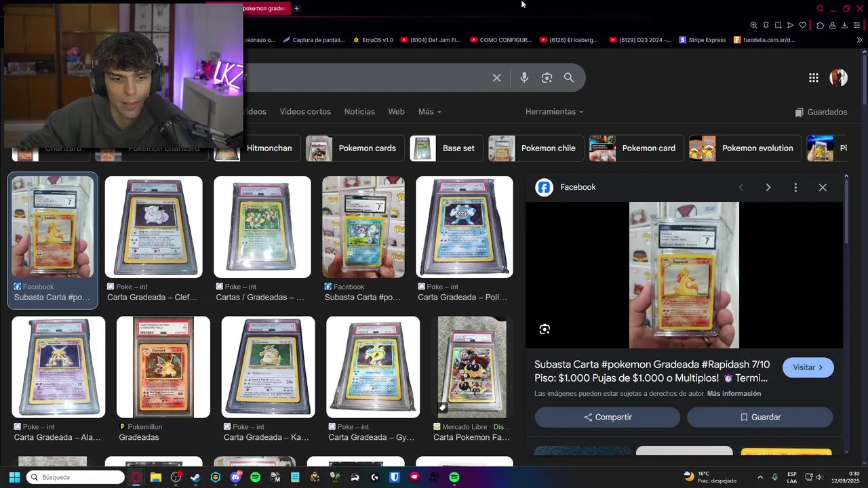868x488 pixels.
Task: Open Google Lens image search
Action: (x=547, y=78)
